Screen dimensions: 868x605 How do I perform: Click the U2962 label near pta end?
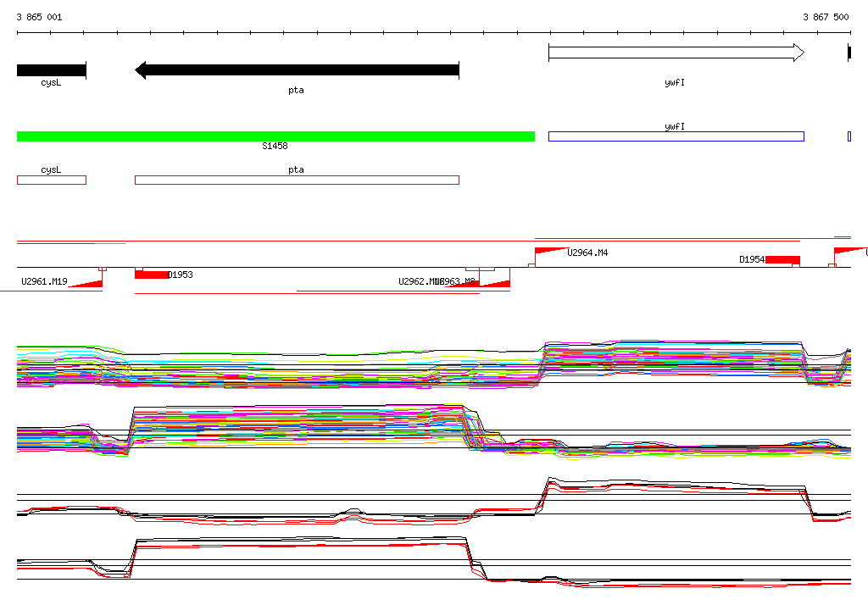[419, 282]
